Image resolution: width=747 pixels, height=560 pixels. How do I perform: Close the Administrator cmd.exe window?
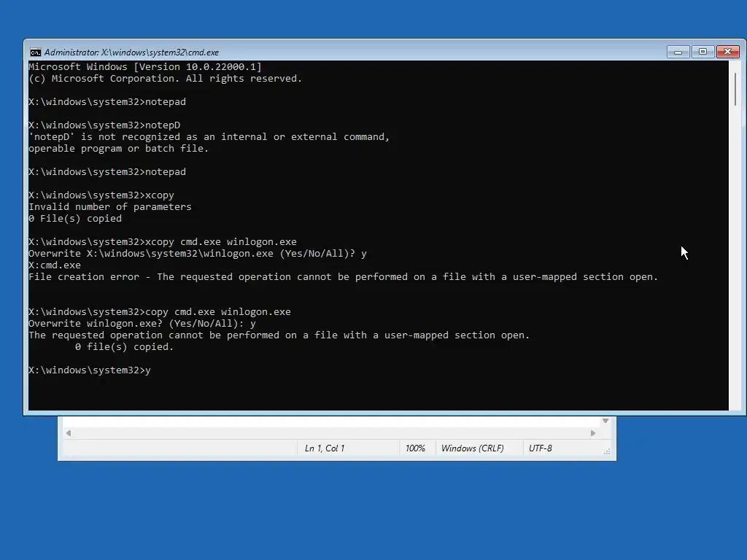point(727,52)
